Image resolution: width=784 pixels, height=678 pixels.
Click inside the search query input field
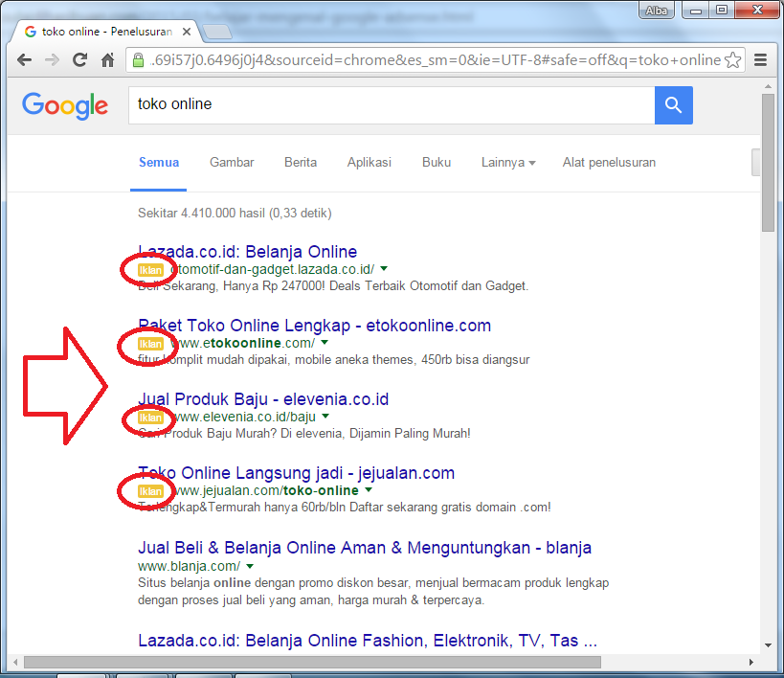click(383, 105)
